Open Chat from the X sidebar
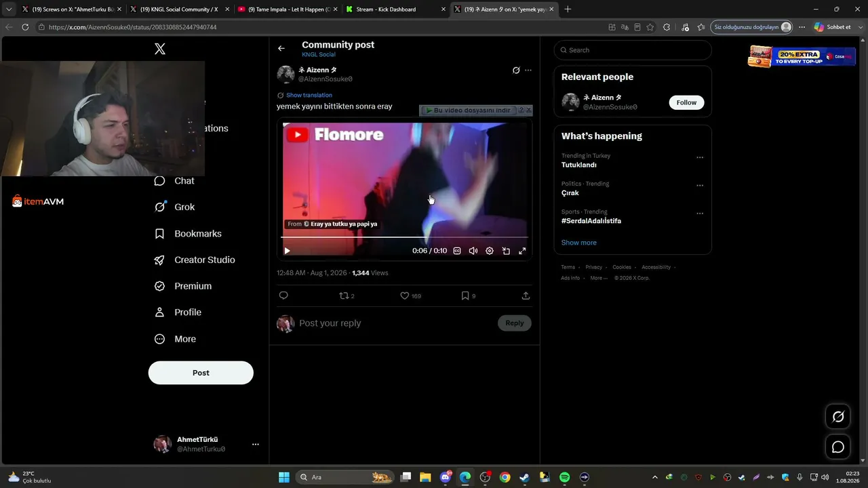868x488 pixels. [x=174, y=181]
